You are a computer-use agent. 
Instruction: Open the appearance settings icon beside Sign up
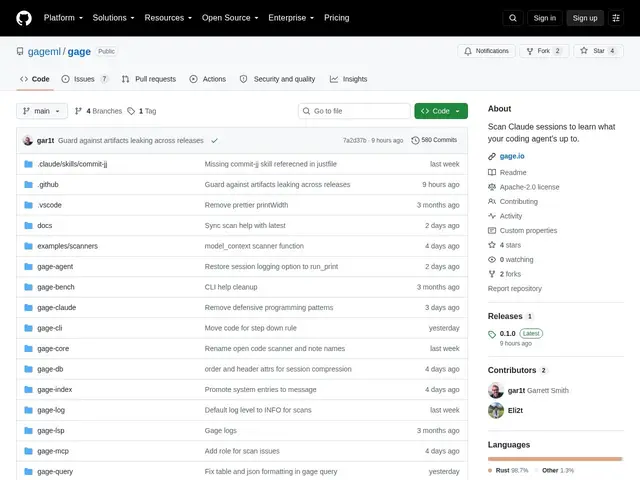616,18
